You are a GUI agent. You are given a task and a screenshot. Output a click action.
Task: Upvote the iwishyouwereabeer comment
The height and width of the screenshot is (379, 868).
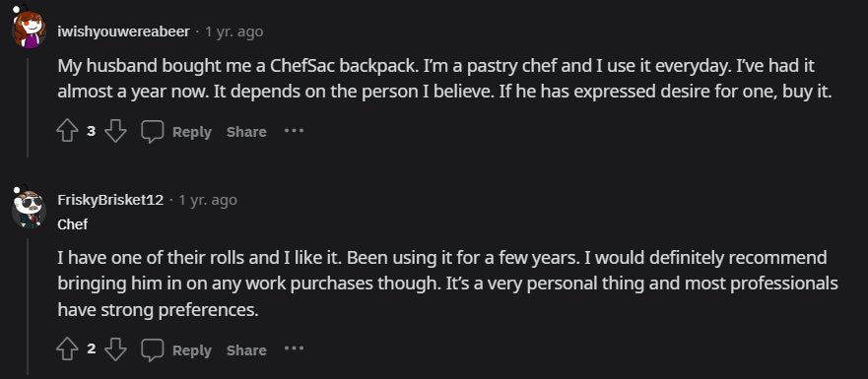[x=68, y=132]
